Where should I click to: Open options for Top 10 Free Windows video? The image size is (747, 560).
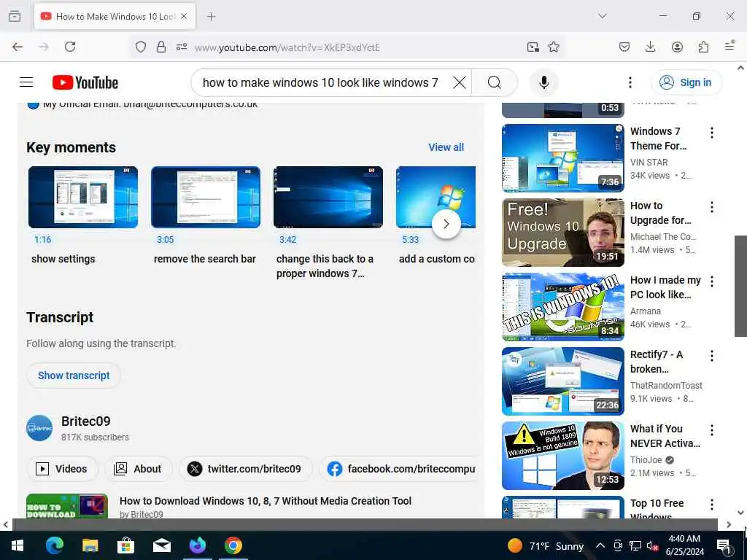pyautogui.click(x=712, y=505)
